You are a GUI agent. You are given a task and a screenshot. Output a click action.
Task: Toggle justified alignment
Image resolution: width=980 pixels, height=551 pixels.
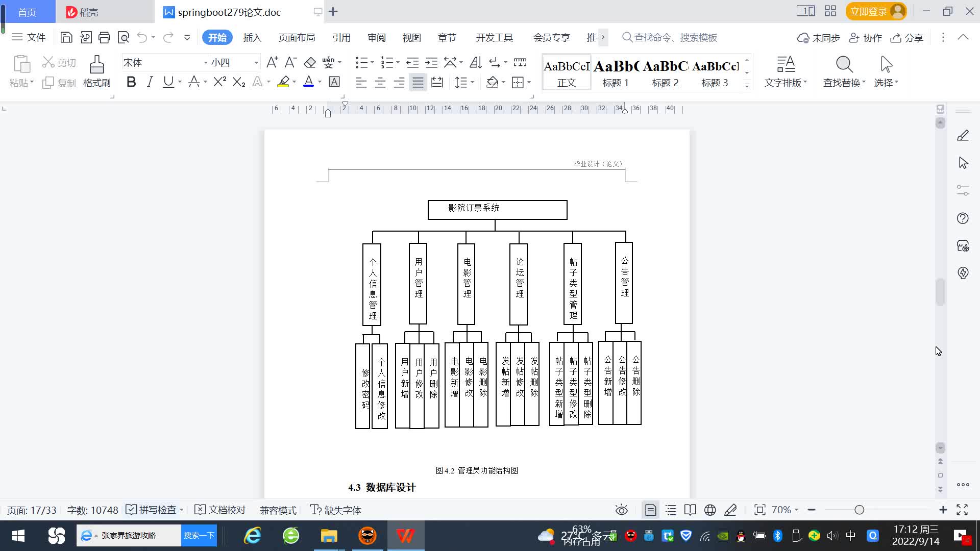pyautogui.click(x=418, y=82)
